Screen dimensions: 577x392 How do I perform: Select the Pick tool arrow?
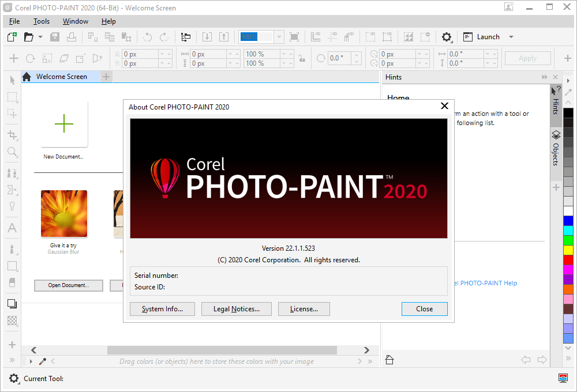click(x=12, y=80)
